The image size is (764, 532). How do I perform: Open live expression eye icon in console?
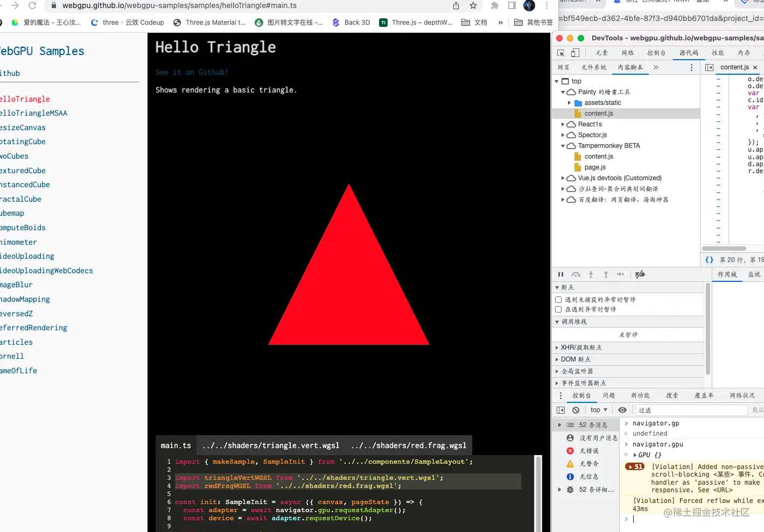[x=622, y=410]
